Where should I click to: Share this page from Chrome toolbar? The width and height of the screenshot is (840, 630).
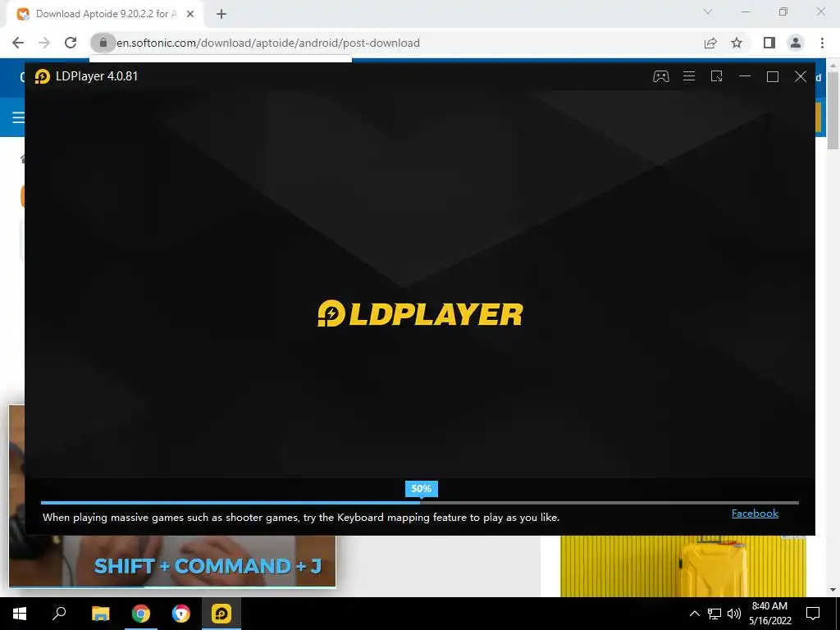710,43
